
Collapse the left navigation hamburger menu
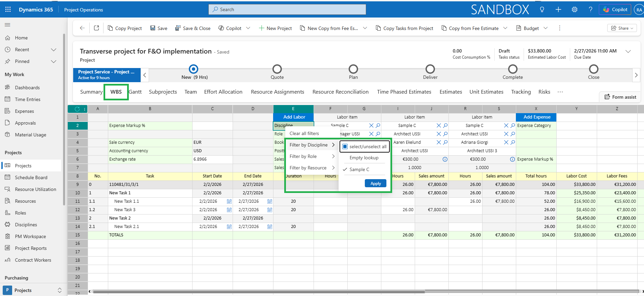coord(7,25)
